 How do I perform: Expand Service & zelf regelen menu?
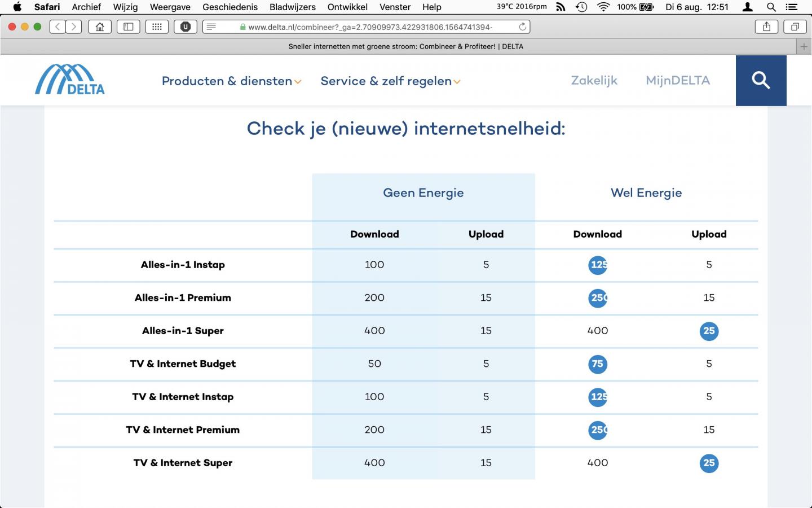click(390, 81)
